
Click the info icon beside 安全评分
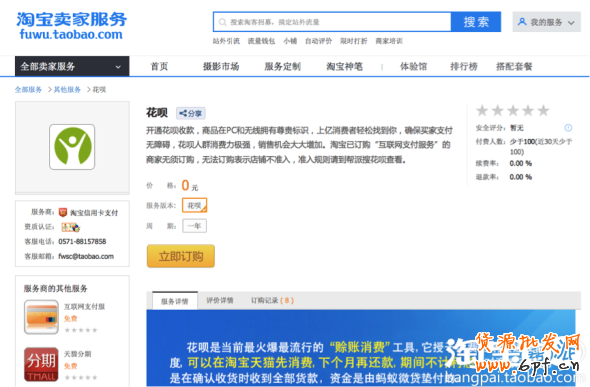tap(568, 128)
